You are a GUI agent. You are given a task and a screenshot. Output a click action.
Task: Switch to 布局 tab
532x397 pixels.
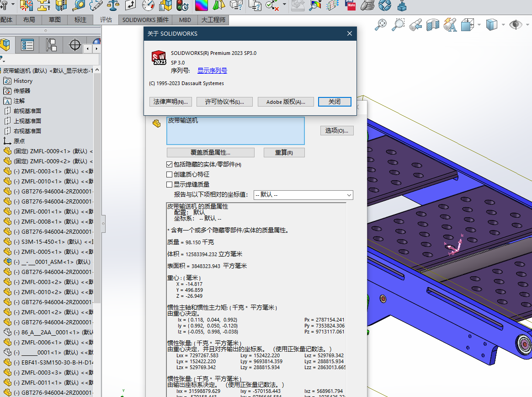coord(29,20)
